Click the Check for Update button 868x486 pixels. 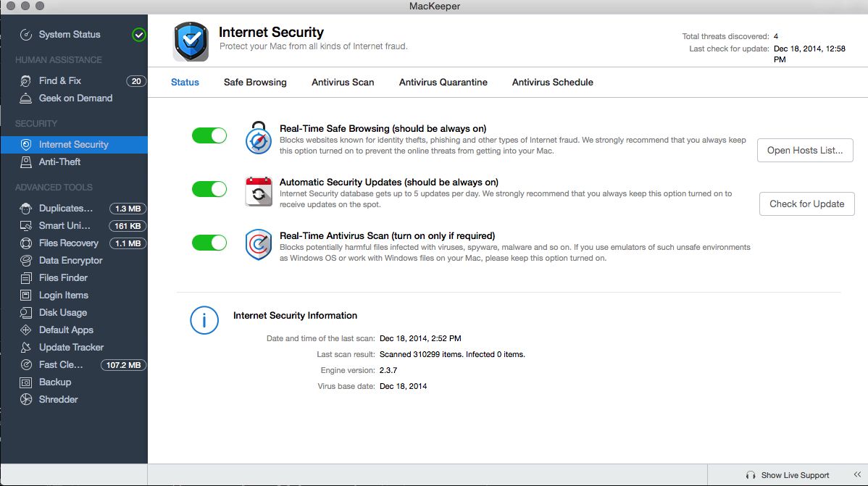point(807,204)
